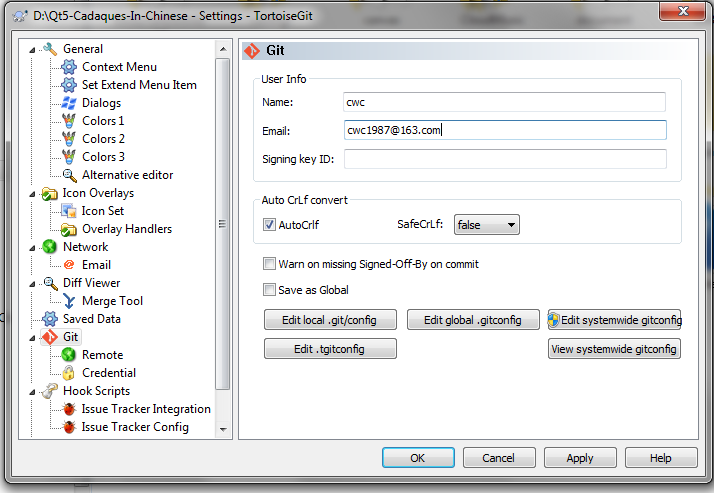The image size is (714, 493).
Task: Click the Issue Tracker Config bug icon
Action: click(69, 427)
